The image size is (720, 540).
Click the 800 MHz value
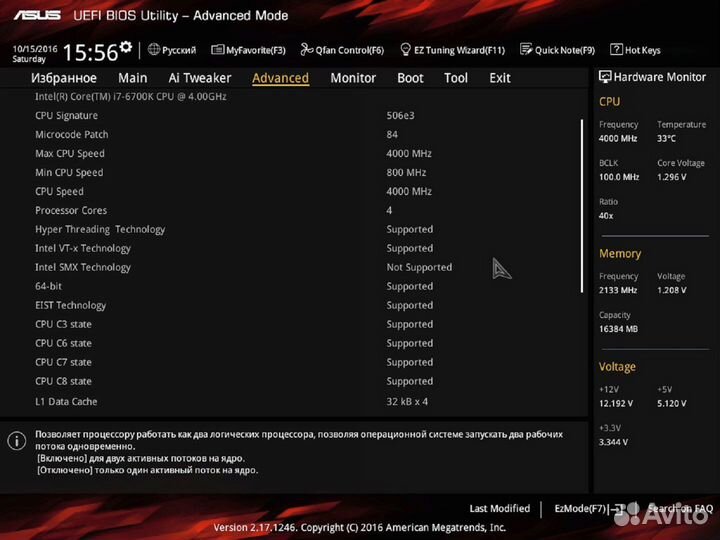click(406, 173)
